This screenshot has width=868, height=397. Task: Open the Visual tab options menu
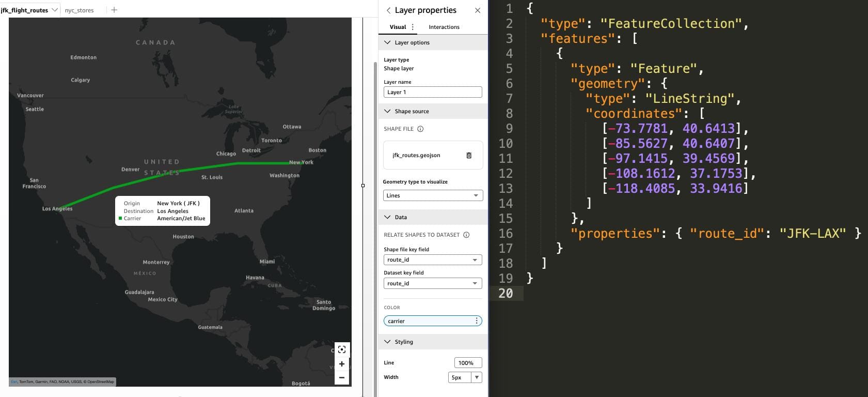tap(413, 27)
